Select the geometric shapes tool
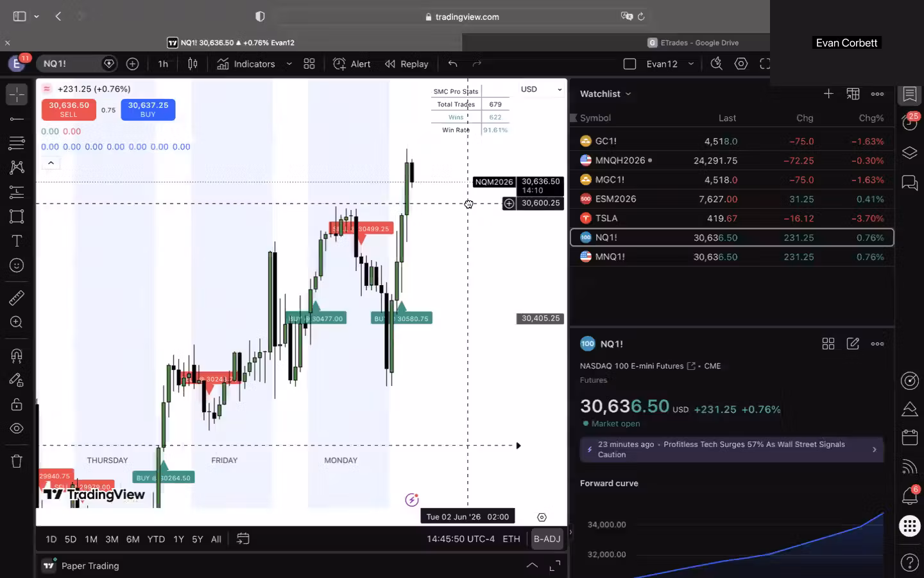This screenshot has height=578, width=924. [x=17, y=216]
